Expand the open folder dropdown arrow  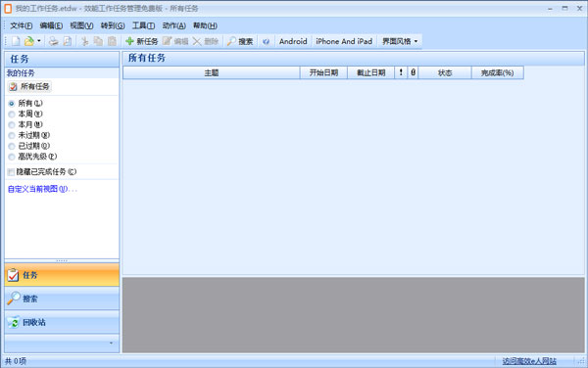[x=38, y=41]
